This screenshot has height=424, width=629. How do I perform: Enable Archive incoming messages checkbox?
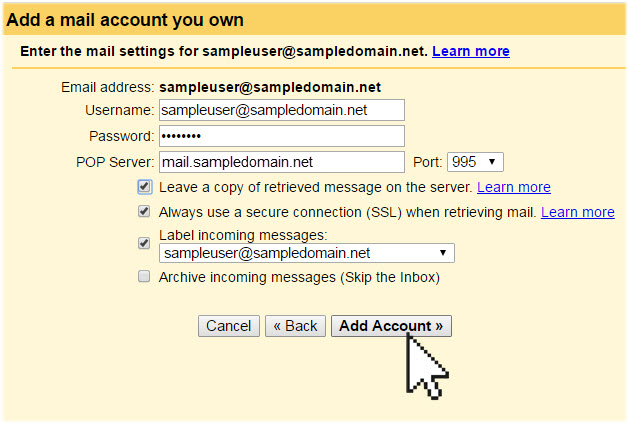145,277
